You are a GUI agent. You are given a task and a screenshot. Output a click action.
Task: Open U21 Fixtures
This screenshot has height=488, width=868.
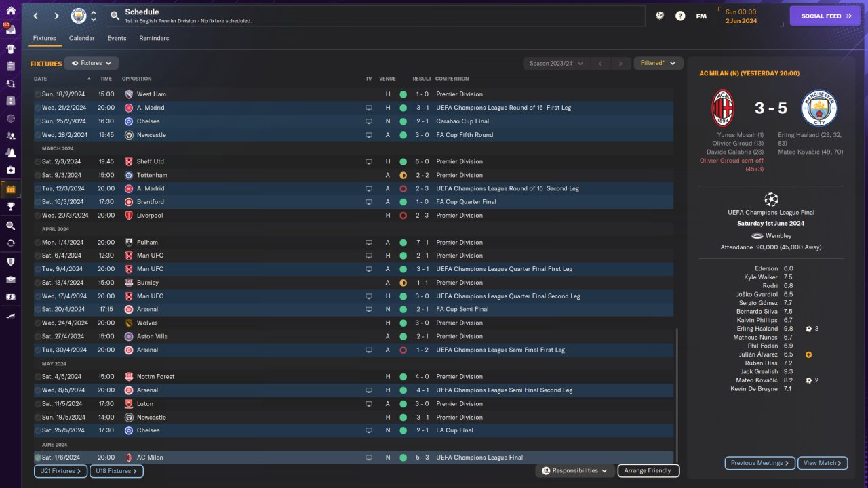(x=60, y=471)
